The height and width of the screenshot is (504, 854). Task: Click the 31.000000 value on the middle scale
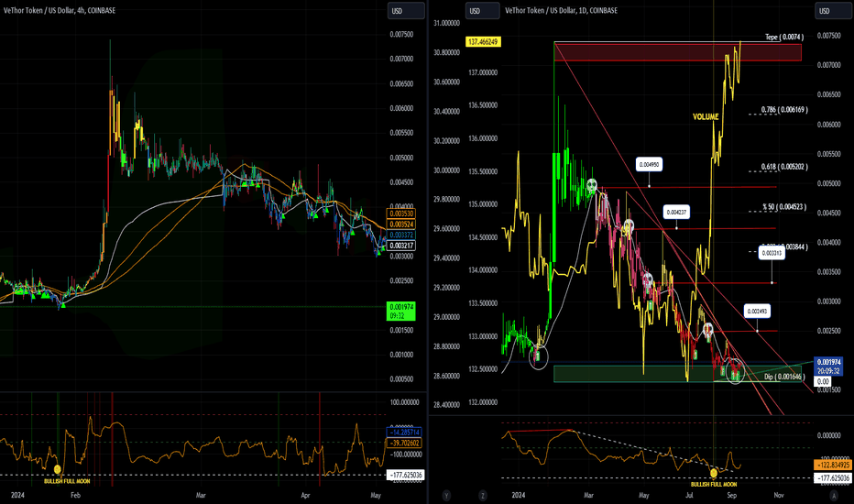coord(446,24)
